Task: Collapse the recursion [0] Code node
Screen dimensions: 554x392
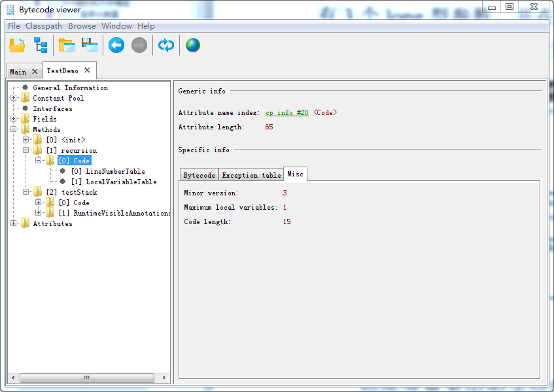Action: point(38,161)
